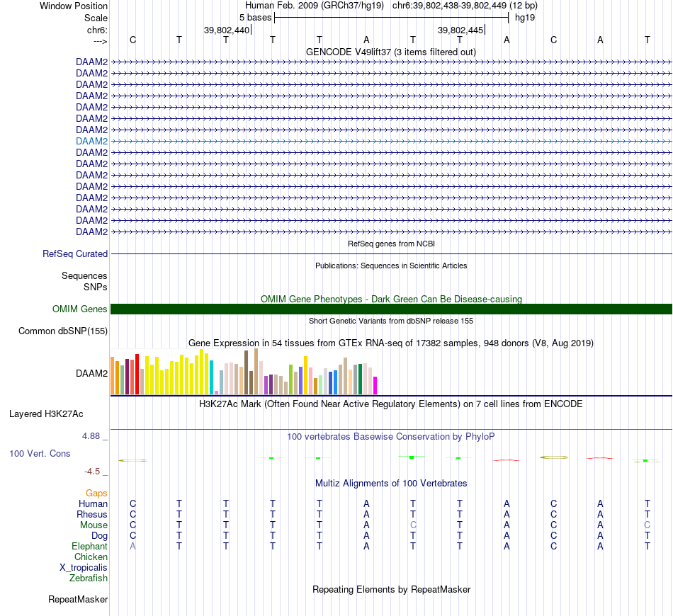
Task: Click the Mouse alignment row label
Action: tap(94, 525)
